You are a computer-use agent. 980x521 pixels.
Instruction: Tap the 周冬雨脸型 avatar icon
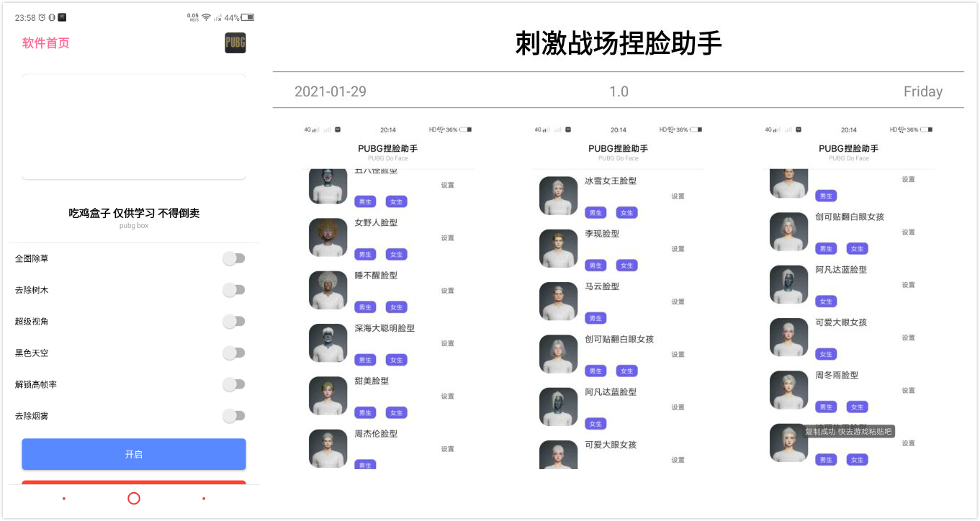[x=788, y=390]
